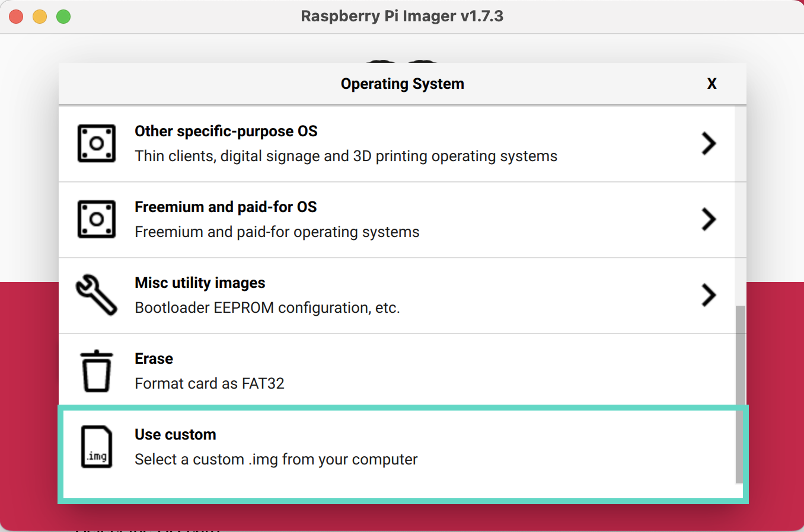Click the "Raspberry Pi Imager v1.7.3" window title
Screen dimensions: 804x532
pyautogui.click(x=402, y=16)
